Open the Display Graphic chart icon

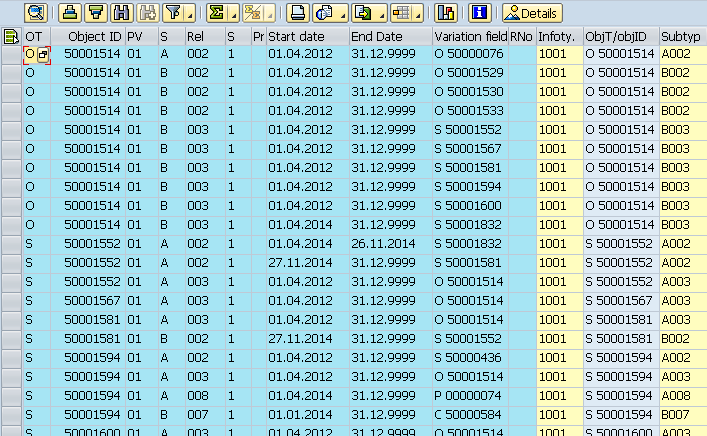[x=446, y=13]
